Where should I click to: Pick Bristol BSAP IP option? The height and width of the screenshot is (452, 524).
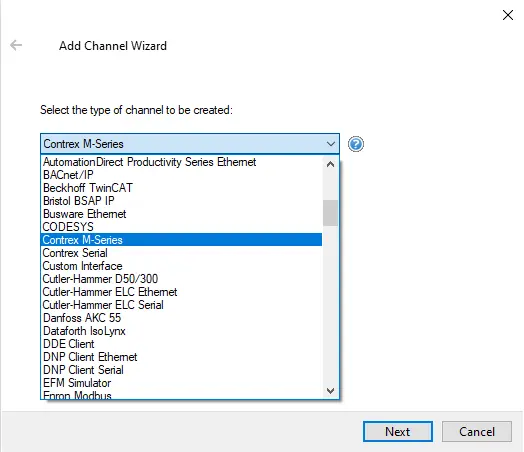181,201
